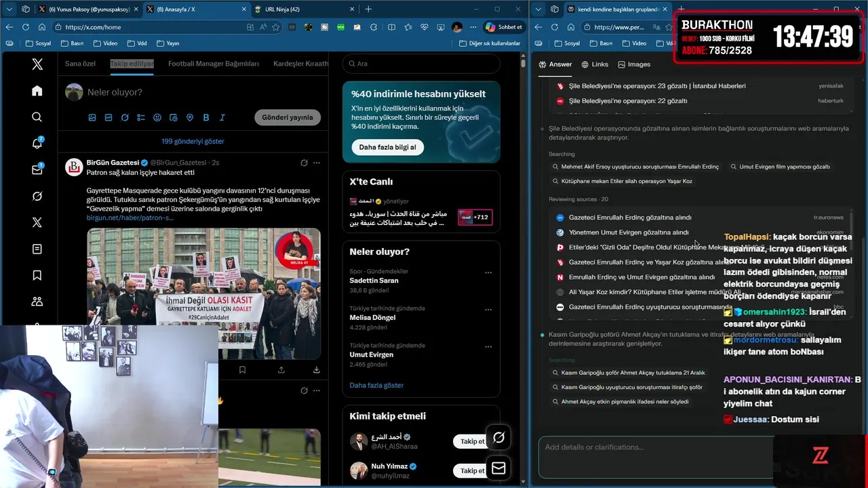The height and width of the screenshot is (488, 868).
Task: Click Daha fazla göster link
Action: pyautogui.click(x=376, y=385)
